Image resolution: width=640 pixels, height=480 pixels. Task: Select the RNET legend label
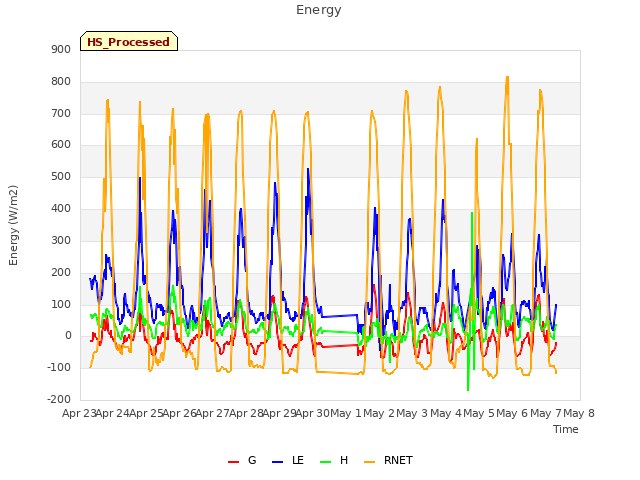[398, 460]
